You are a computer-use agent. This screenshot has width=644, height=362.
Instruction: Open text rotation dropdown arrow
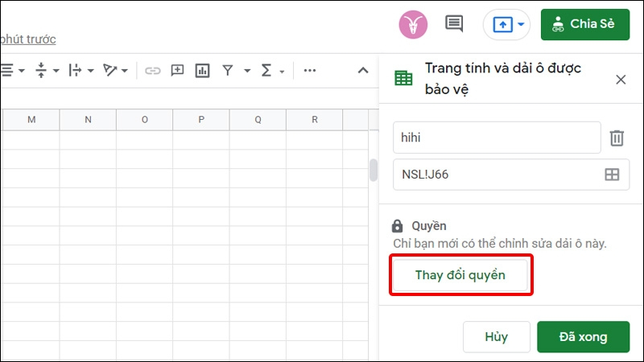pos(125,71)
